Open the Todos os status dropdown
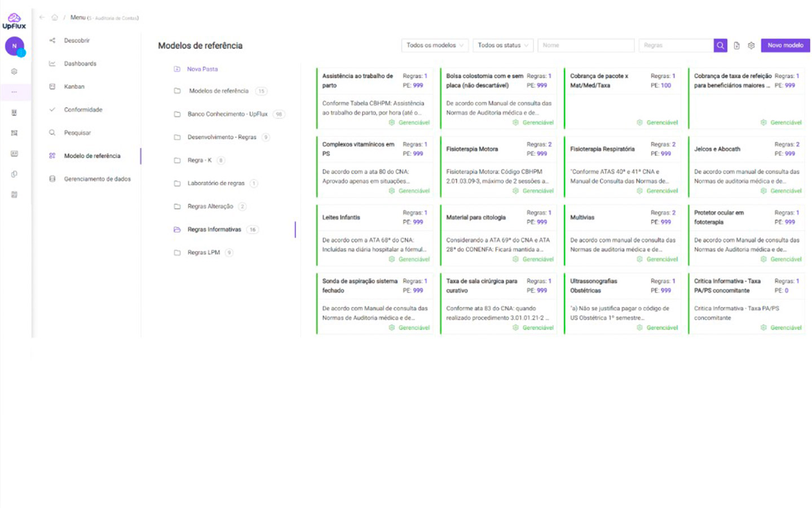This screenshot has width=812, height=508. point(502,46)
